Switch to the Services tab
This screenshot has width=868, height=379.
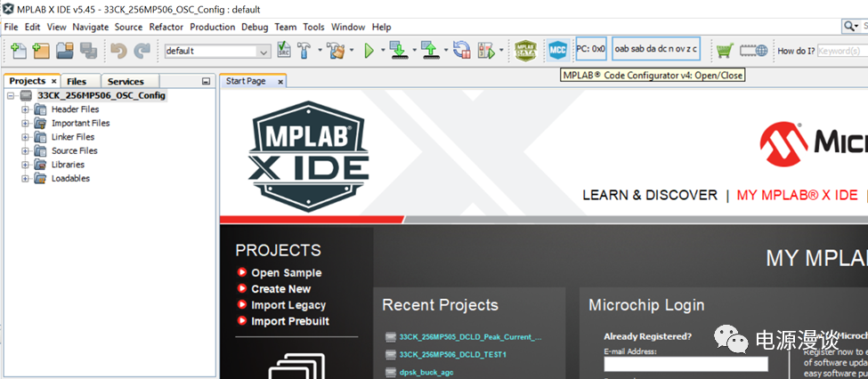click(x=126, y=81)
